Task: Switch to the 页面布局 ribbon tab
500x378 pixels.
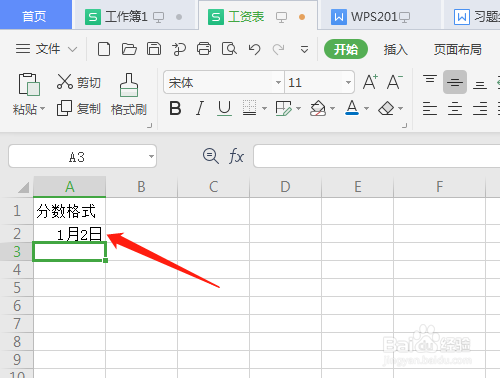Action: (457, 50)
